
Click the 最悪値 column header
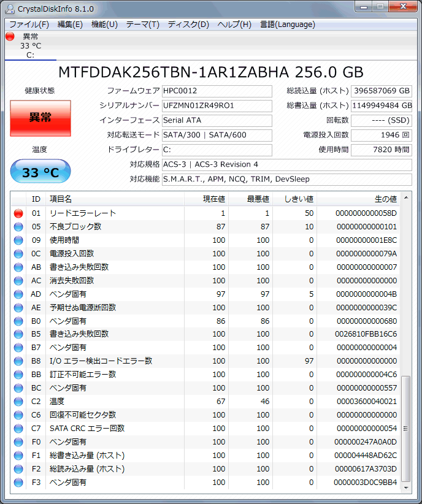click(x=250, y=199)
